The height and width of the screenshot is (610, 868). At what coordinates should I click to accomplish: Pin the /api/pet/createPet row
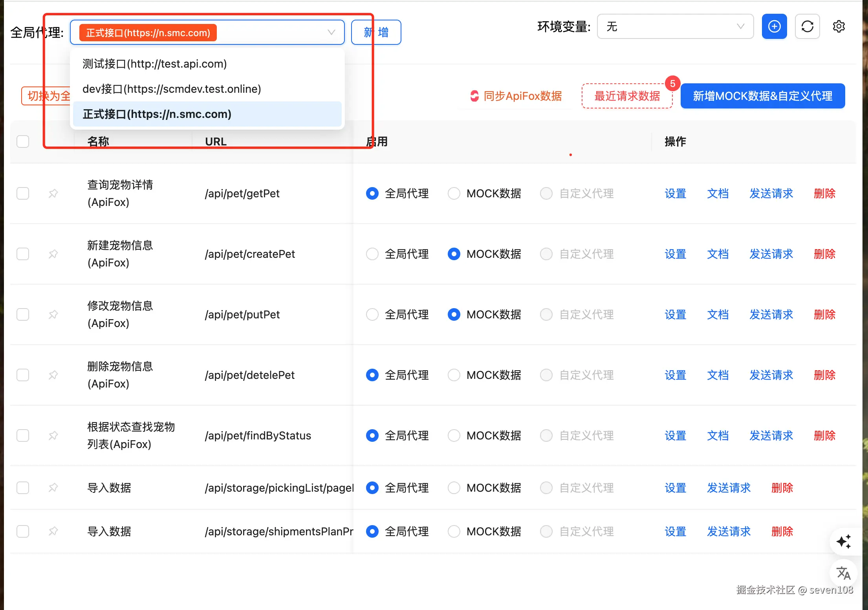[53, 254]
